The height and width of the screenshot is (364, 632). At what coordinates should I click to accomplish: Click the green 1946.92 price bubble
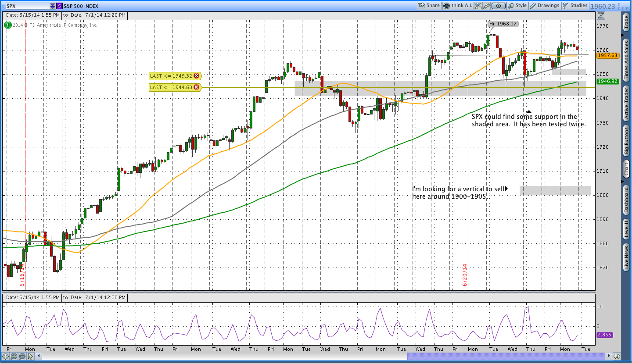coord(607,81)
